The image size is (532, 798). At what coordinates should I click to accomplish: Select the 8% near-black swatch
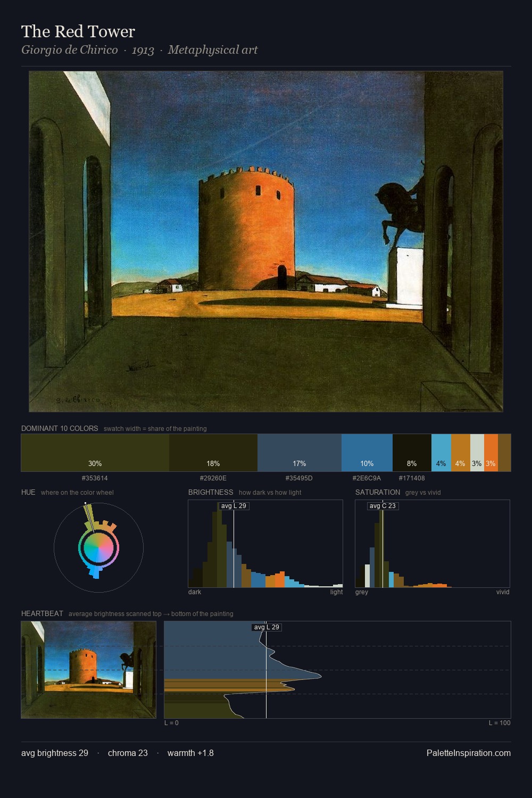[412, 453]
